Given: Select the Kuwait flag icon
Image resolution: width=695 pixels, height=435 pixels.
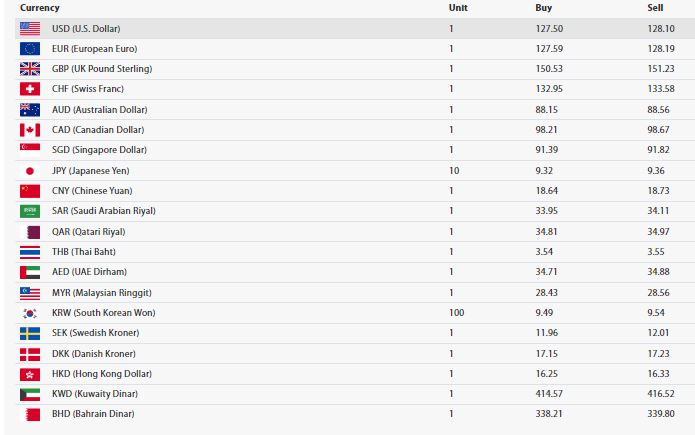Looking at the screenshot, I should pos(30,394).
